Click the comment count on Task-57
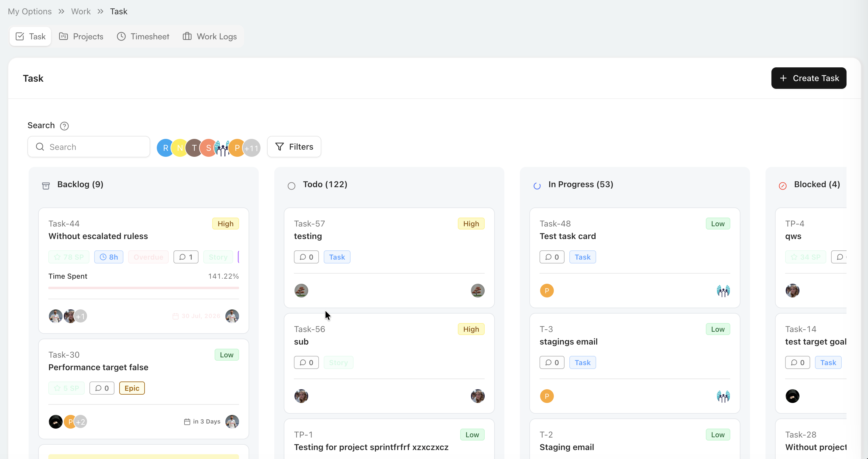The width and height of the screenshot is (868, 459). 306,257
